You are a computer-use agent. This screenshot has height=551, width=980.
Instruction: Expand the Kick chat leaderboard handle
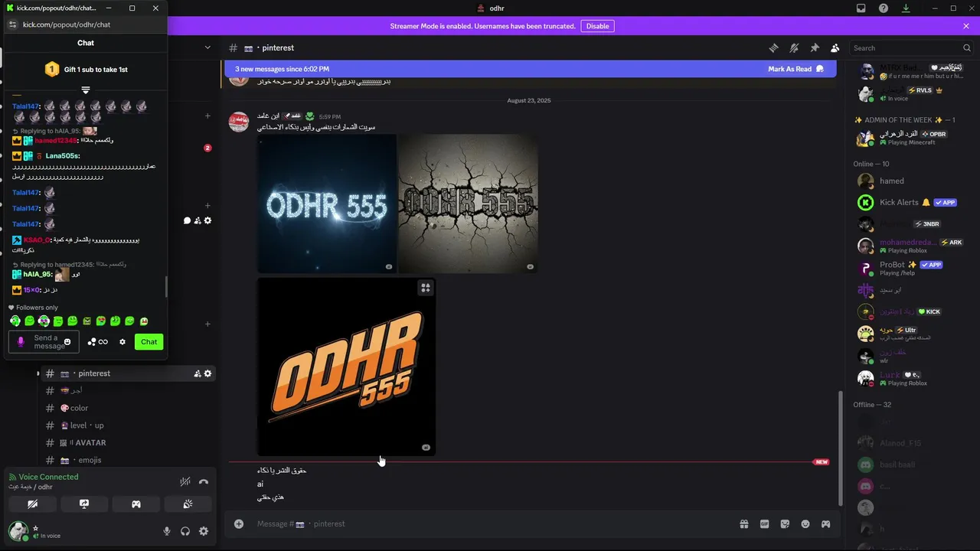(86, 90)
